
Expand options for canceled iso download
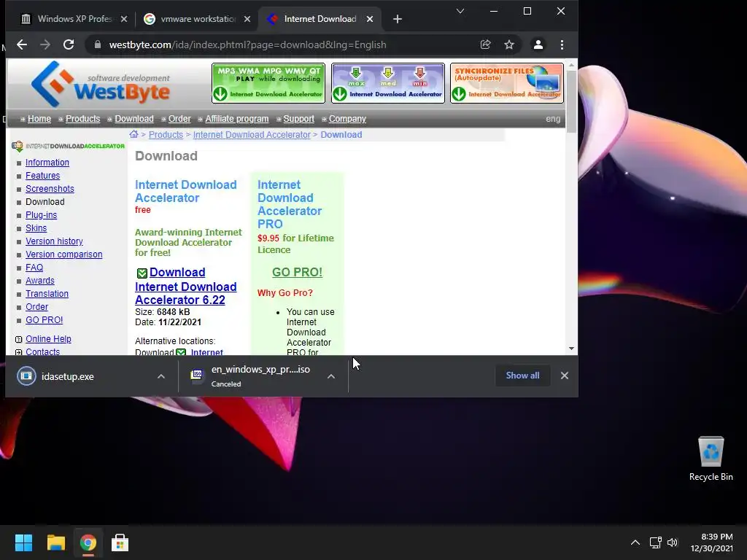(331, 376)
